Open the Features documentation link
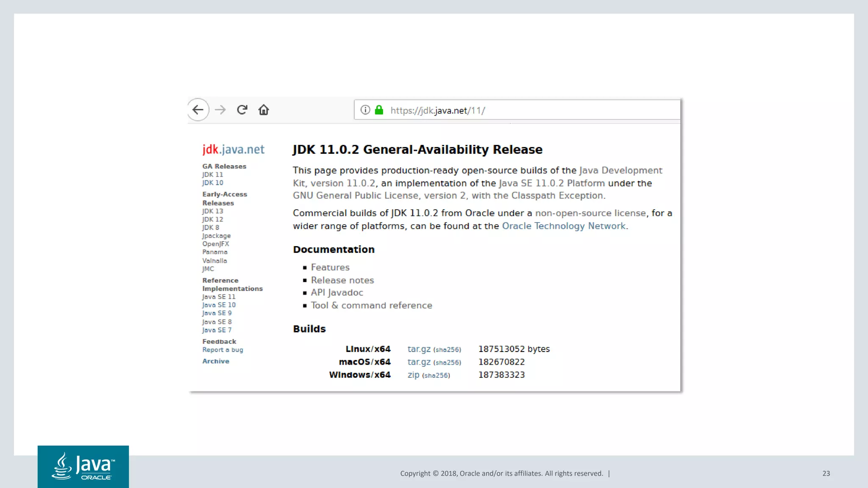The width and height of the screenshot is (868, 488). (330, 267)
